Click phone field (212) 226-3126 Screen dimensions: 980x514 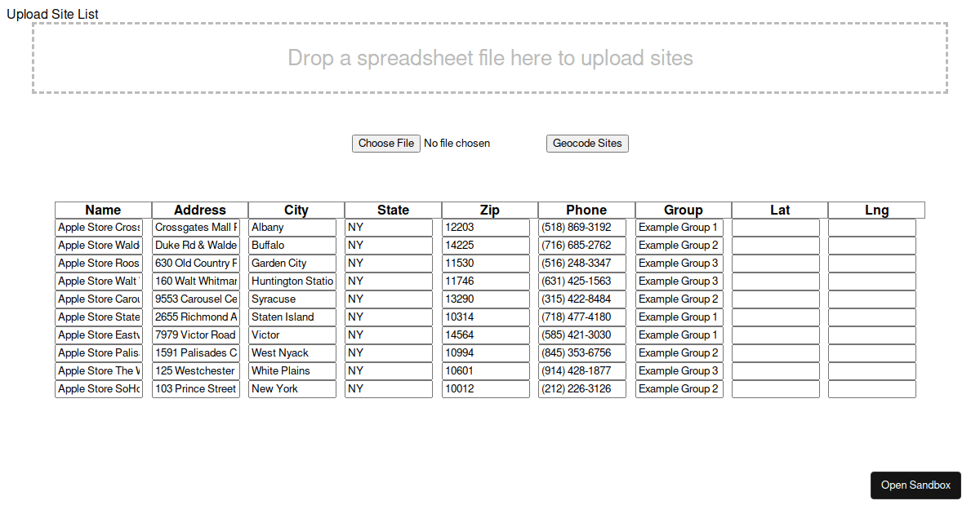click(582, 389)
